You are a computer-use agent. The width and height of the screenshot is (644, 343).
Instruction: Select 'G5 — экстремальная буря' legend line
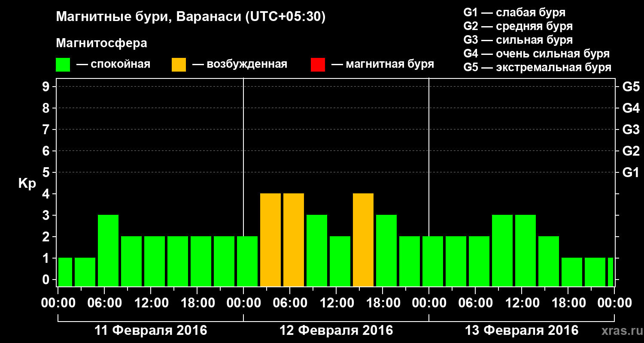coord(538,68)
